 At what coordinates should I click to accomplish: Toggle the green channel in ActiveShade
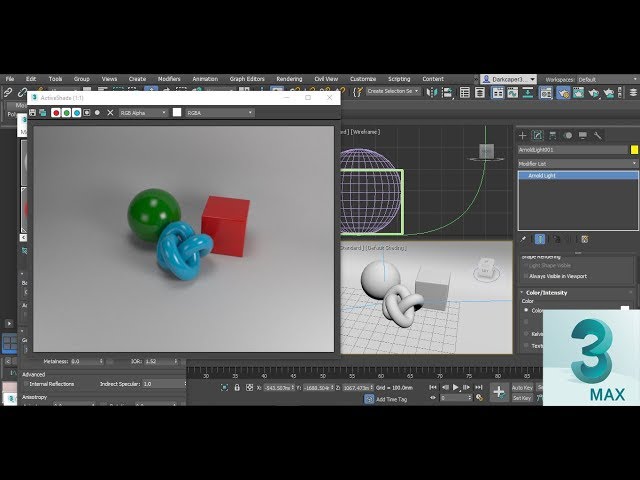tap(66, 113)
